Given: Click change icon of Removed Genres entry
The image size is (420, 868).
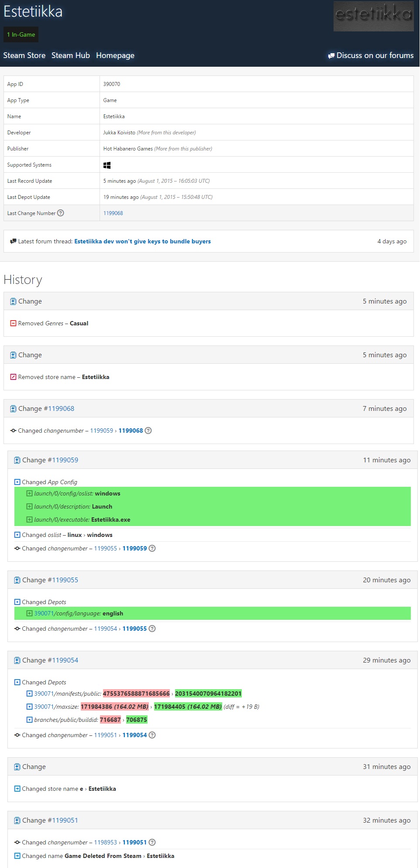Looking at the screenshot, I should tap(13, 301).
